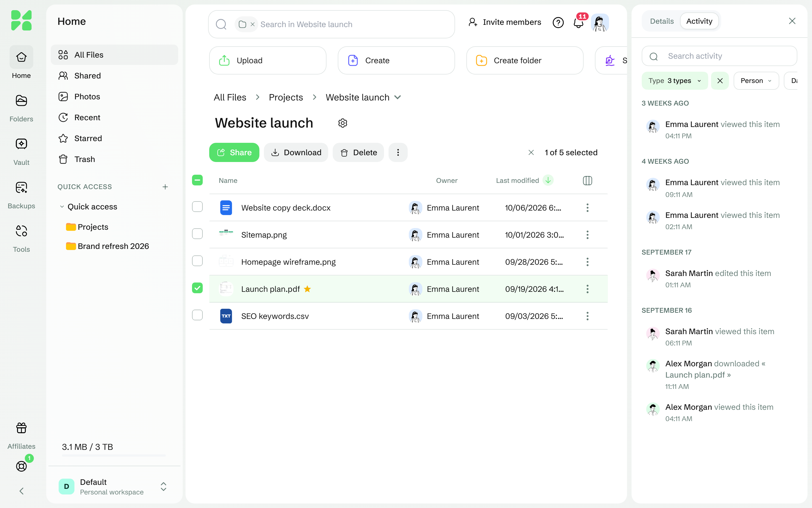The width and height of the screenshot is (812, 508).
Task: Uncheck the Launch plan.pdf checkbox
Action: tap(197, 288)
